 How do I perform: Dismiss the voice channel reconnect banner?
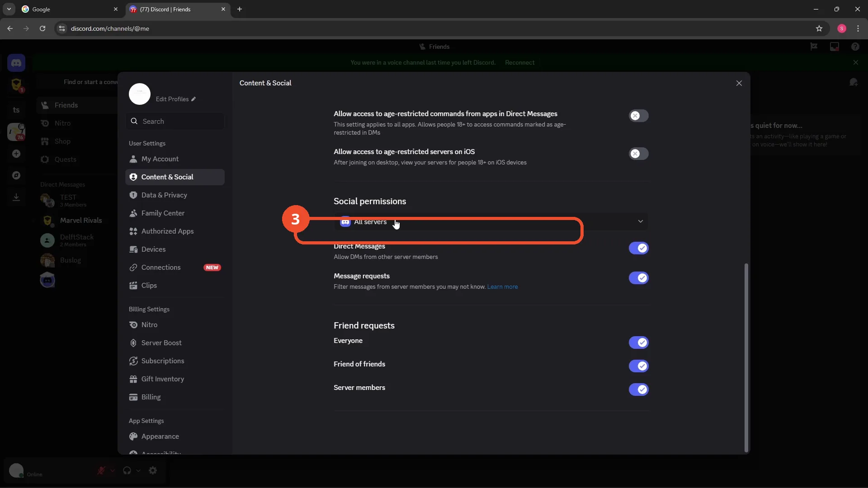tap(856, 62)
